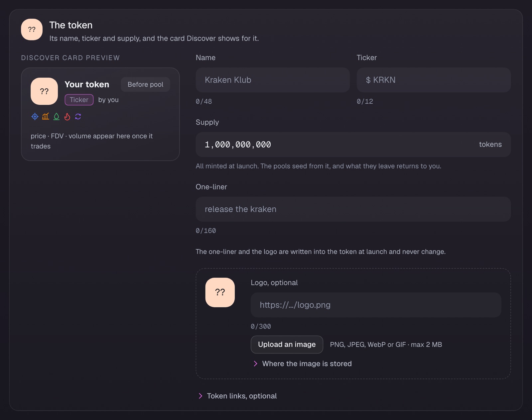Click the by you text
Screen dimensions: 532x420
point(108,100)
